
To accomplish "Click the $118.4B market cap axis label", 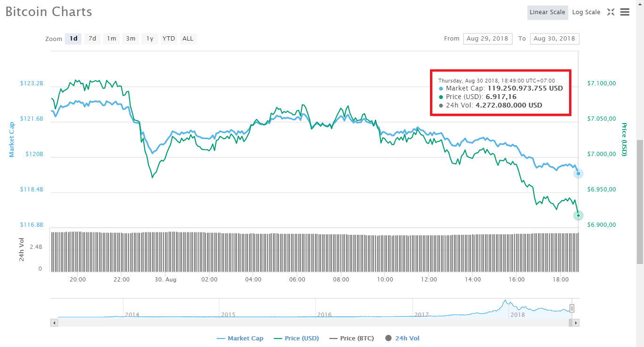I will point(32,190).
